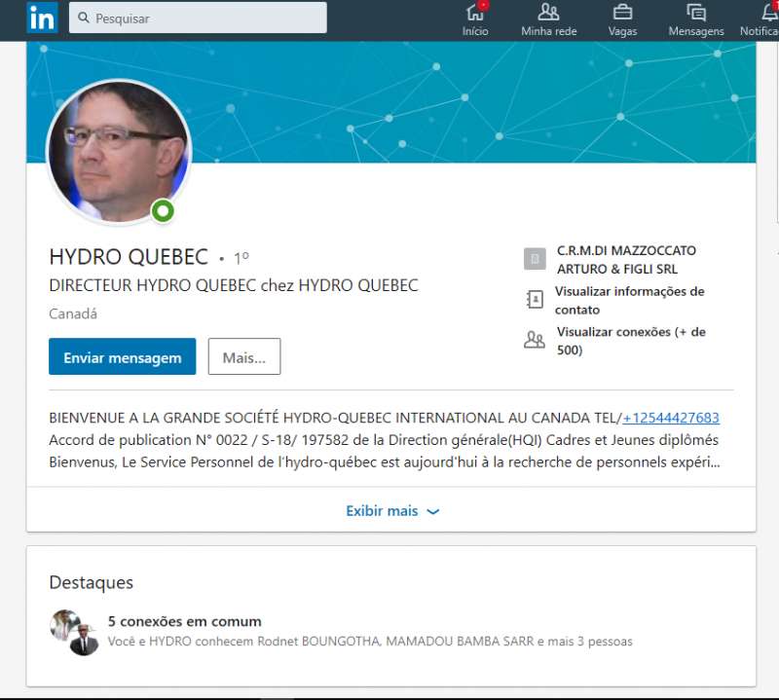The width and height of the screenshot is (779, 700).
Task: Click the contact info card icon
Action: tap(535, 300)
